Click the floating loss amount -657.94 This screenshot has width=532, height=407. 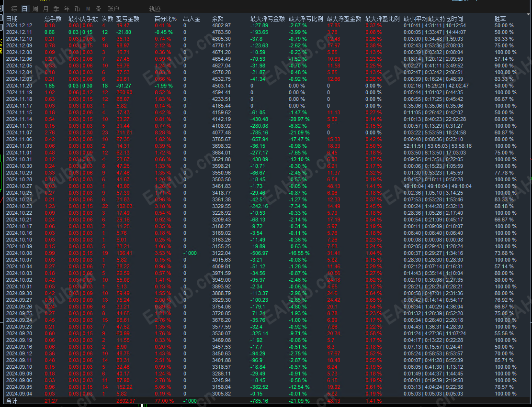pyautogui.click(x=259, y=139)
